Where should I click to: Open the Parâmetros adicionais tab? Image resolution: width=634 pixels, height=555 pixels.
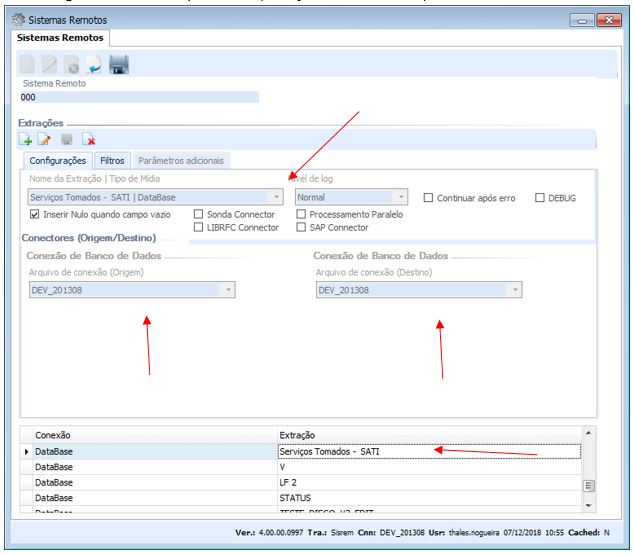181,160
